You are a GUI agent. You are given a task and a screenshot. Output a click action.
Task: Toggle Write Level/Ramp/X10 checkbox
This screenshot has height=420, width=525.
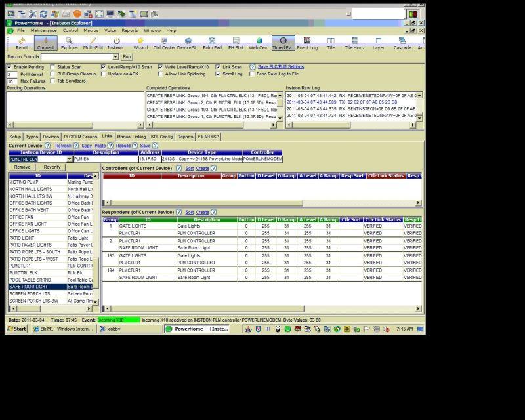(x=160, y=67)
